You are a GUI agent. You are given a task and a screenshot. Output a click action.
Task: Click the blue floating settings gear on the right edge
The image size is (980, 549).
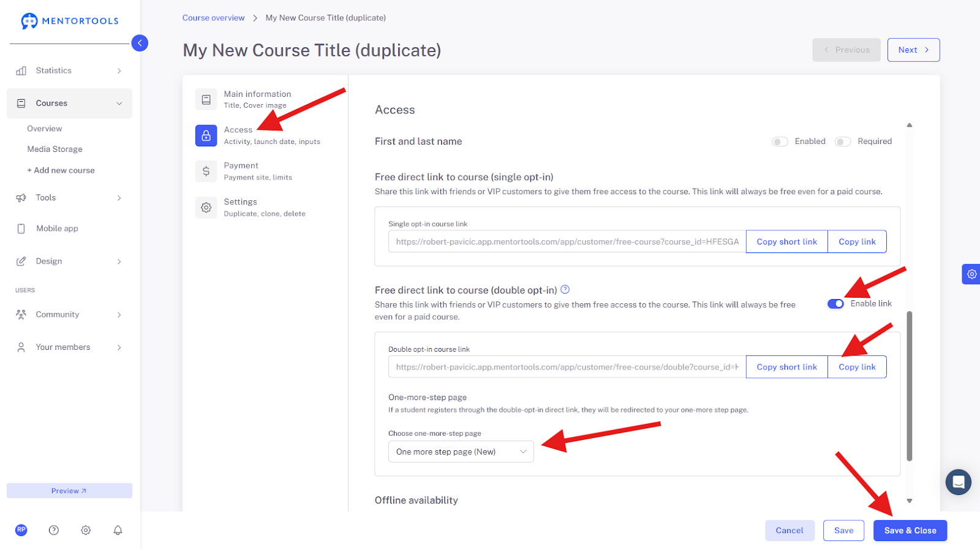coord(971,274)
